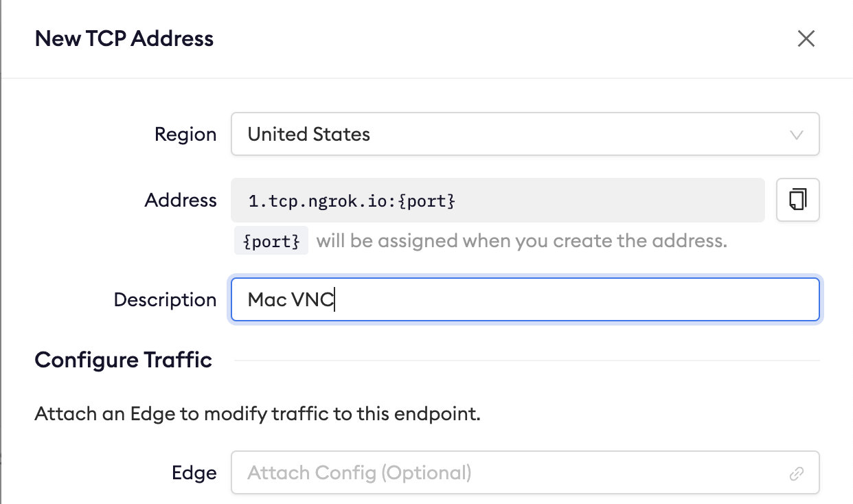Click the 'United States' selected region text
The image size is (853, 504).
coord(309,134)
